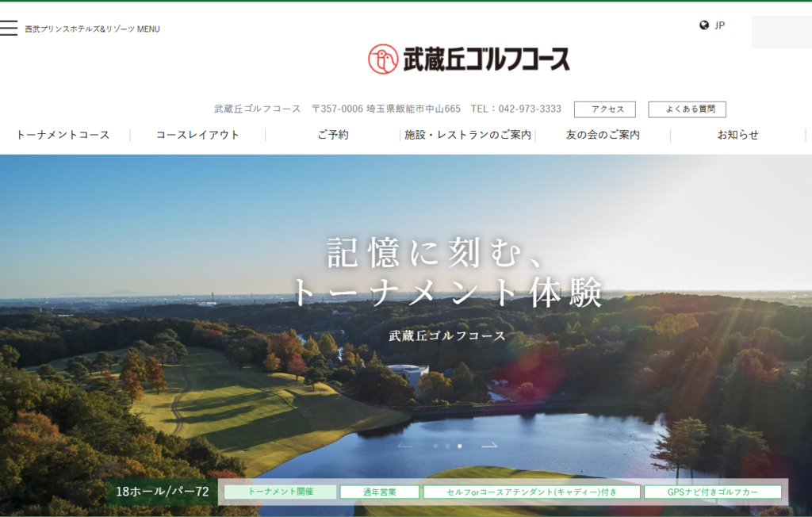Click the アクセス button

pos(604,109)
